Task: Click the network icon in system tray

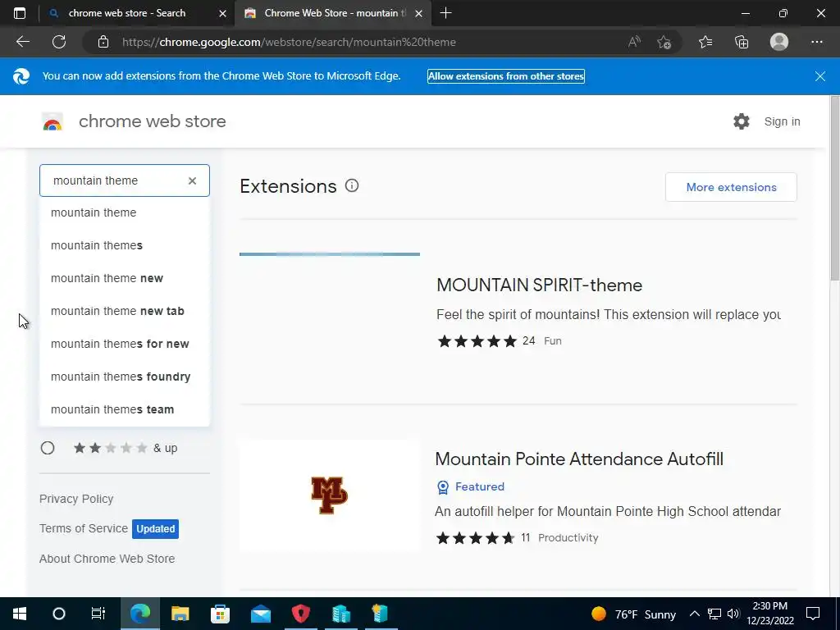Action: click(714, 614)
